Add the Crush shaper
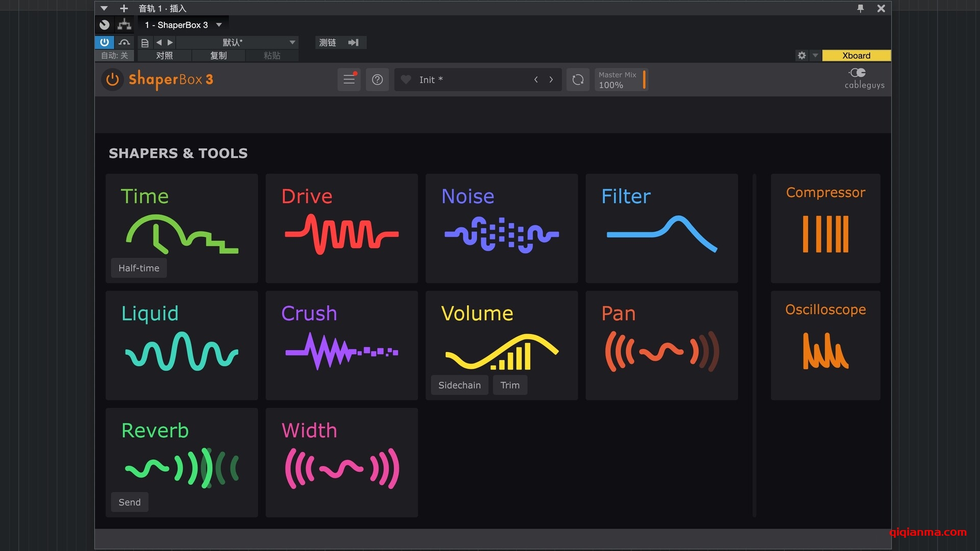 tap(341, 345)
